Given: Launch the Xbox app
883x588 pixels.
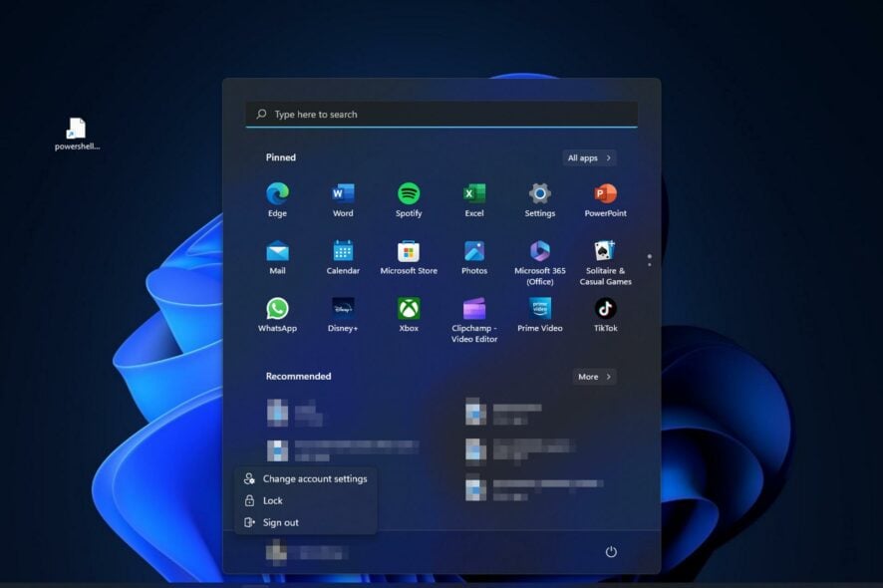Looking at the screenshot, I should point(409,315).
